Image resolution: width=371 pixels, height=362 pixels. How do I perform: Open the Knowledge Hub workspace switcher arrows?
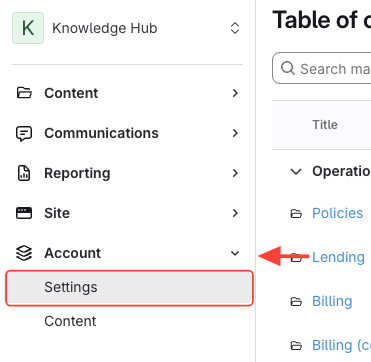(235, 28)
